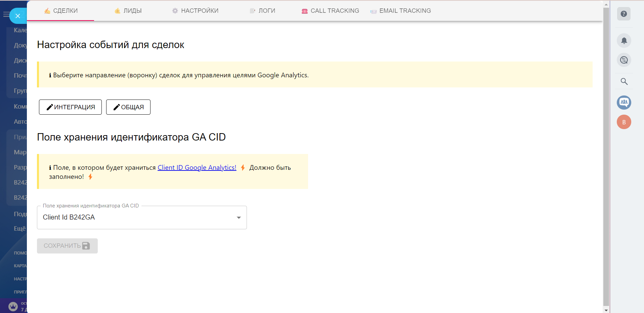Expand the GA CID field dropdown
644x313 pixels.
239,218
